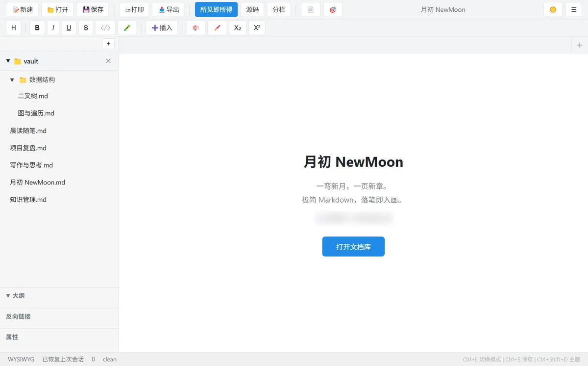The image size is (588, 366).
Task: Switch to 源码 source mode
Action: [252, 9]
